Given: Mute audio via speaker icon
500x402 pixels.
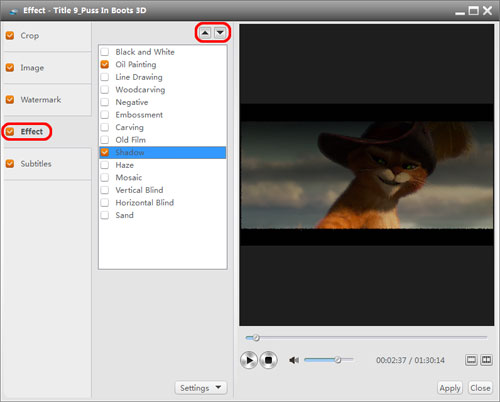Looking at the screenshot, I should point(294,360).
